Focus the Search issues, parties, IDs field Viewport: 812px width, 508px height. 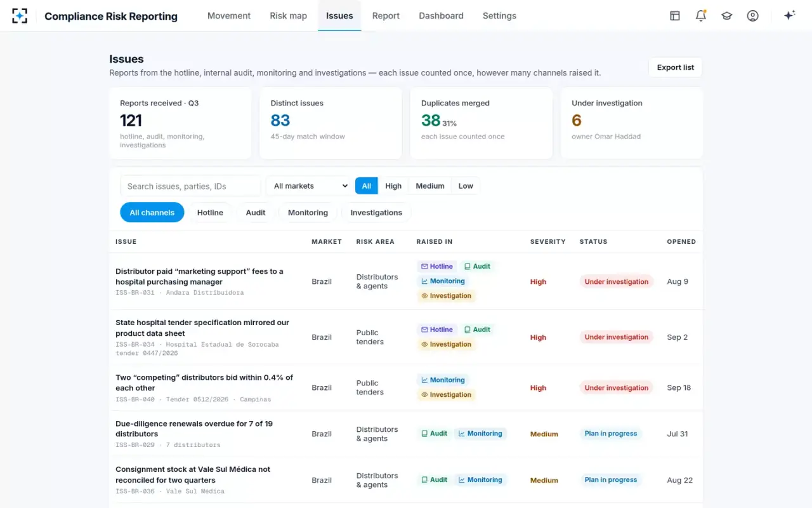(190, 186)
